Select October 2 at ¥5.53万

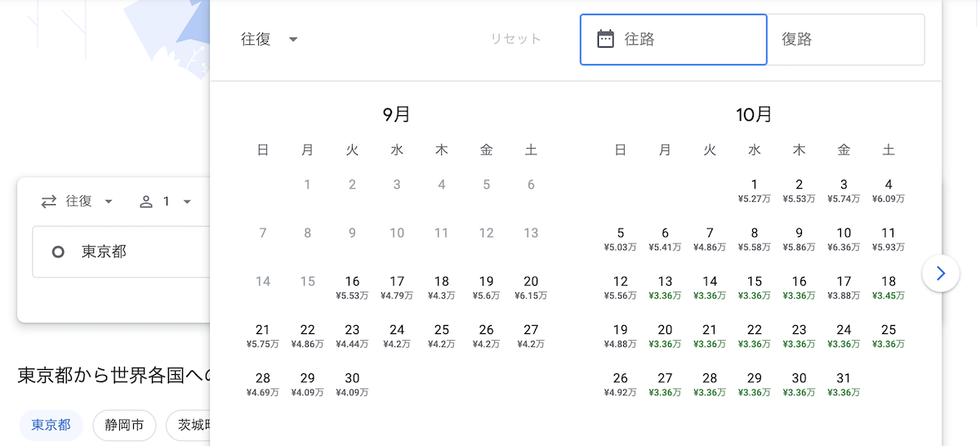pyautogui.click(x=799, y=190)
